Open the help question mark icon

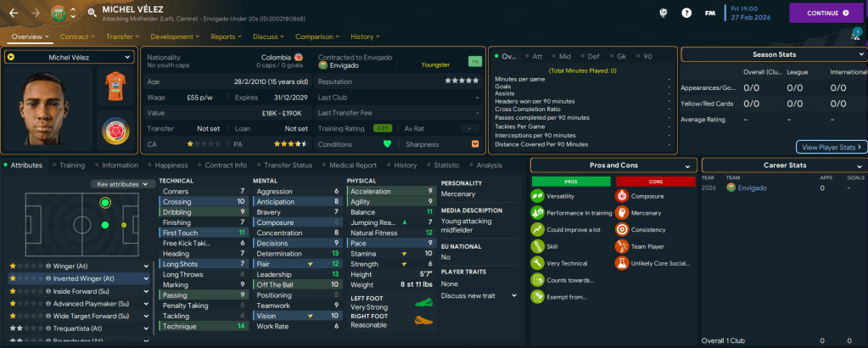click(686, 13)
